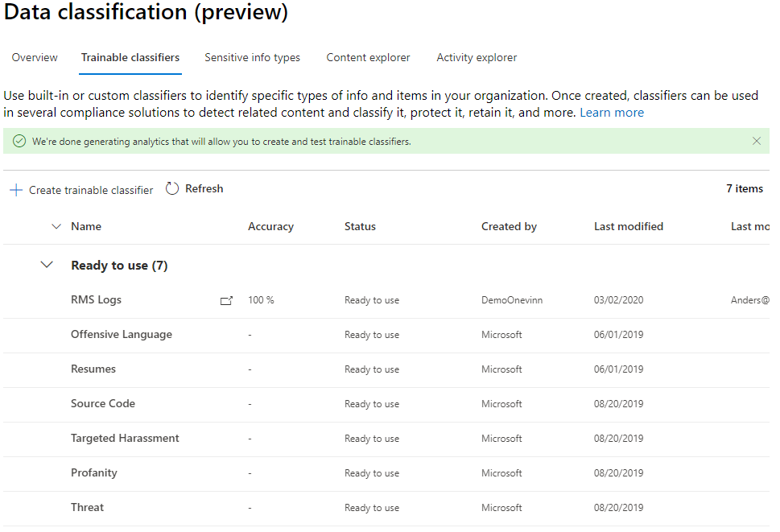
Task: Click the Created by column header
Action: coord(509,227)
